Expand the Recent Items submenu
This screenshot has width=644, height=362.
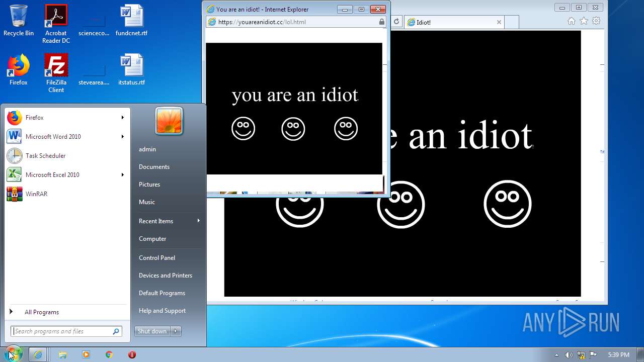coord(168,221)
